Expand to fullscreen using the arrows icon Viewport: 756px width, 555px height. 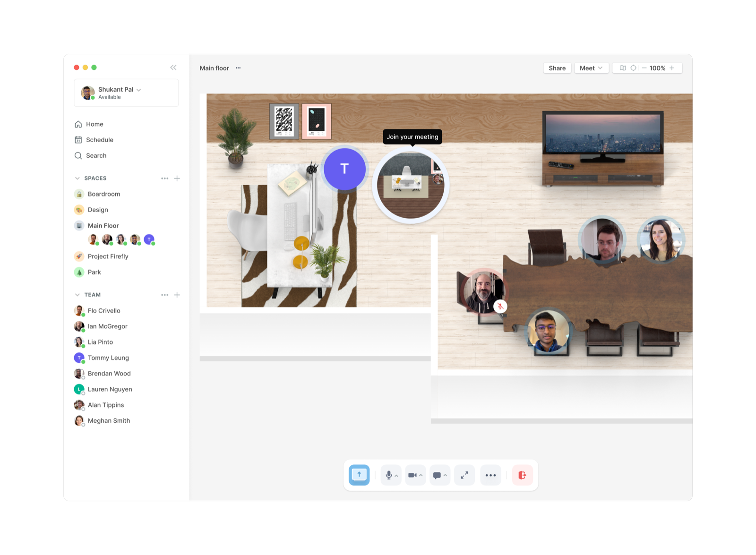point(464,475)
